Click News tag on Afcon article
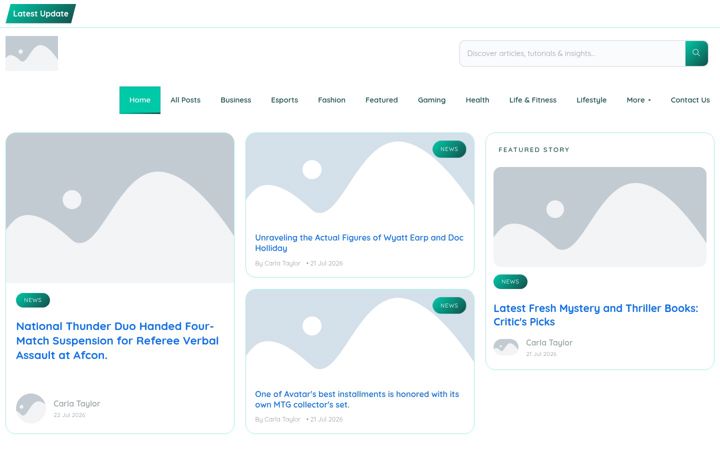 point(33,300)
